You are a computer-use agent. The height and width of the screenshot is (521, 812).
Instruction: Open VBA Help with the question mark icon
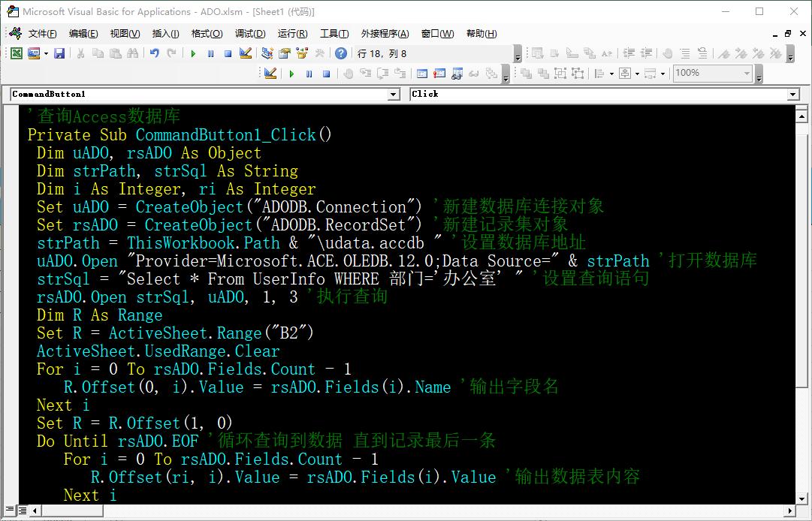pos(341,53)
